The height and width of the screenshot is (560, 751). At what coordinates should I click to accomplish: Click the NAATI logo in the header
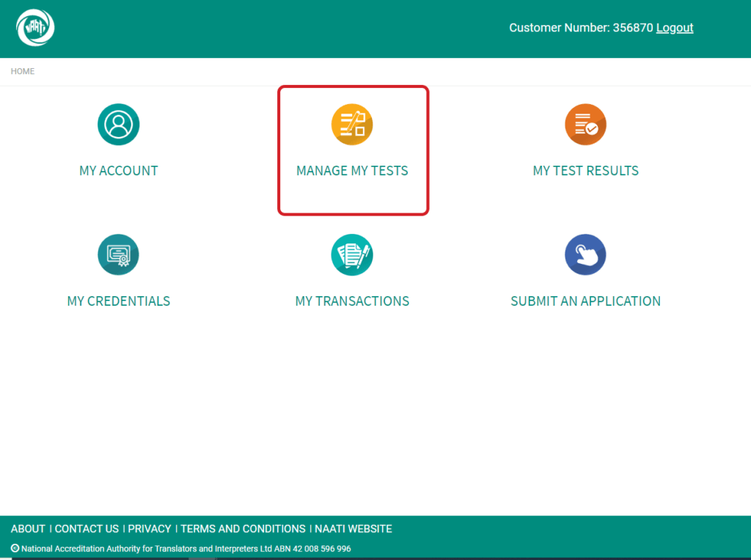pos(35,28)
